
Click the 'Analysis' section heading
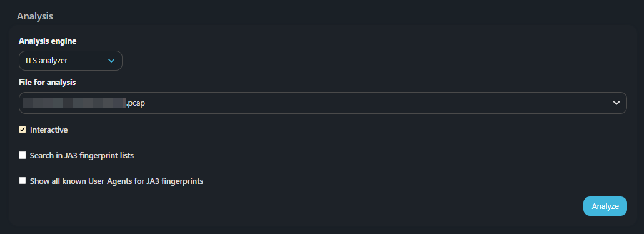[x=35, y=16]
